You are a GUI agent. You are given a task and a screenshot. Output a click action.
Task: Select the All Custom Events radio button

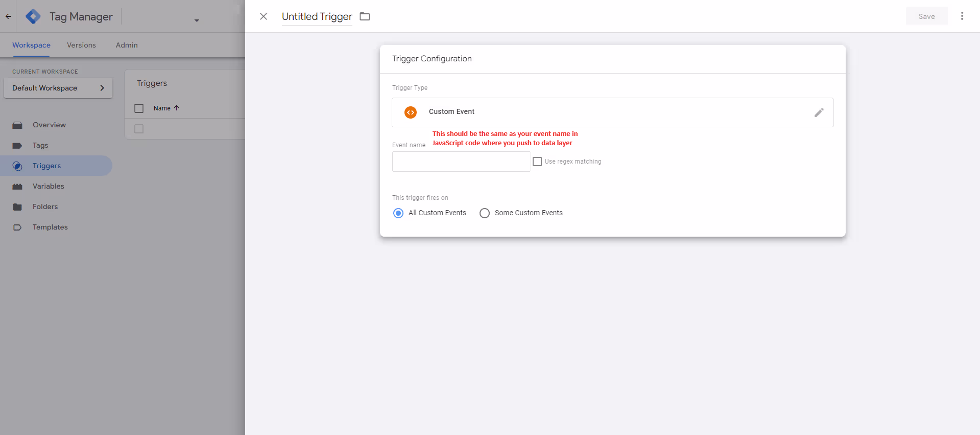coord(398,213)
